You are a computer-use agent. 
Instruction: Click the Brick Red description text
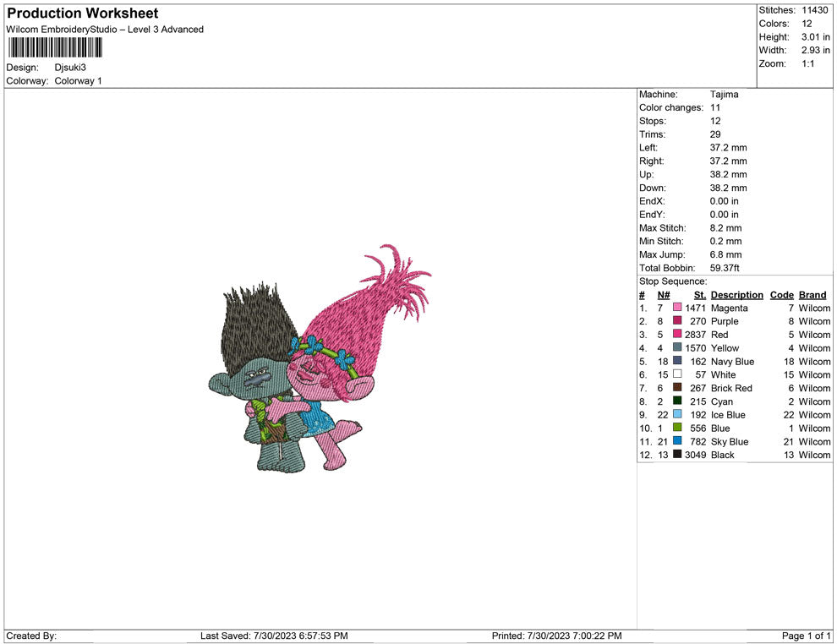731,388
